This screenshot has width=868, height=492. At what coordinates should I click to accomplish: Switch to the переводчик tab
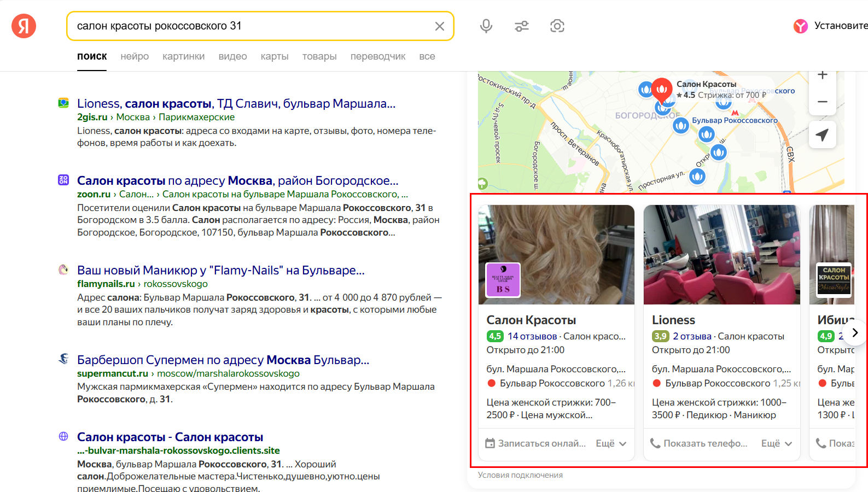point(378,56)
